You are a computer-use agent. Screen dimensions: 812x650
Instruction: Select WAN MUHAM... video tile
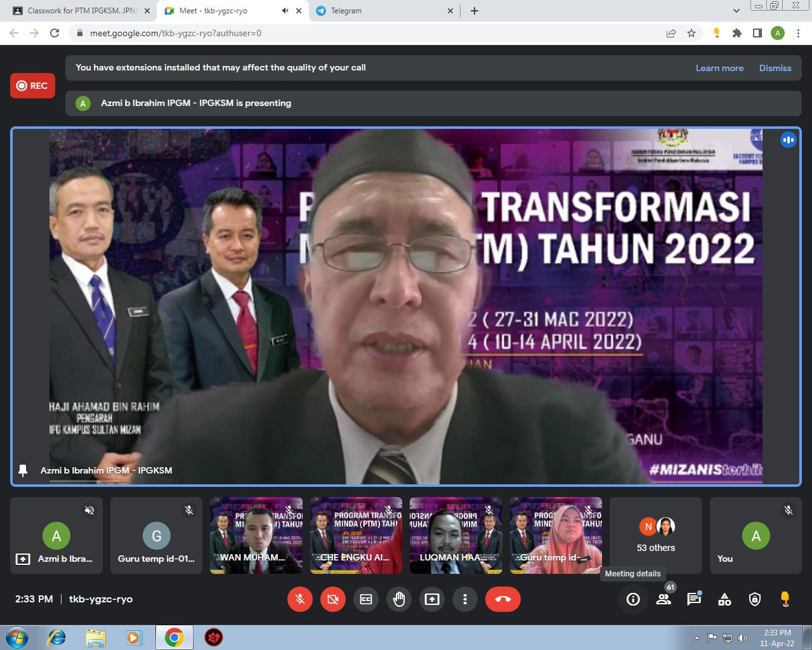tap(256, 536)
